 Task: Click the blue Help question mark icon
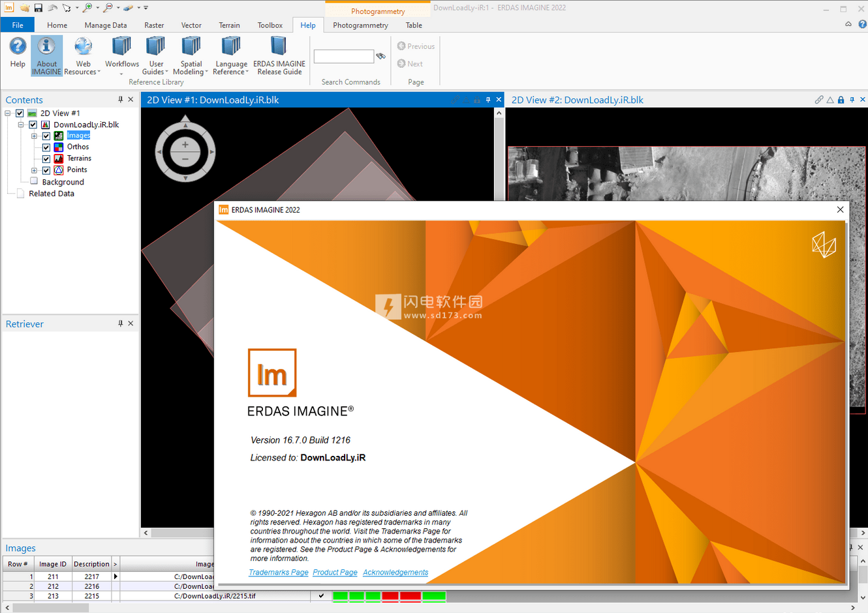coord(18,48)
